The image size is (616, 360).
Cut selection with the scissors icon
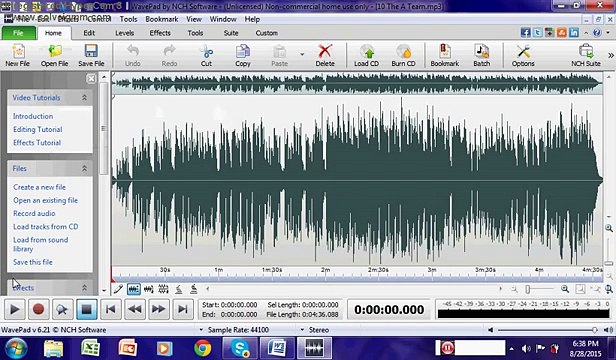pos(206,55)
